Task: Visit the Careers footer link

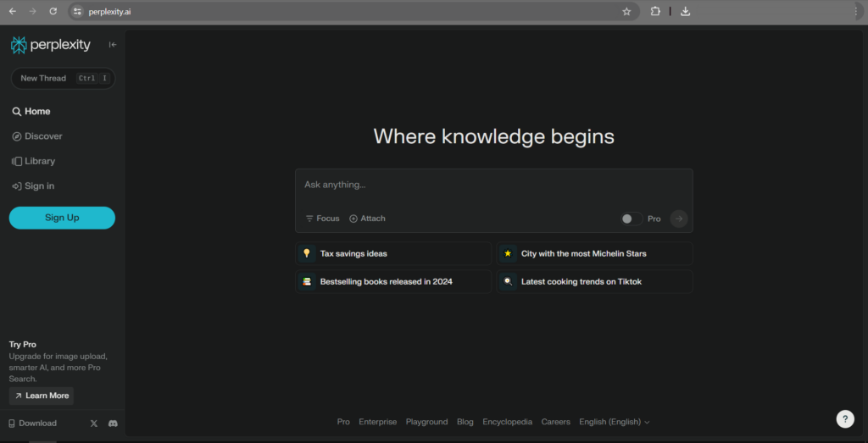Action: [x=556, y=422]
